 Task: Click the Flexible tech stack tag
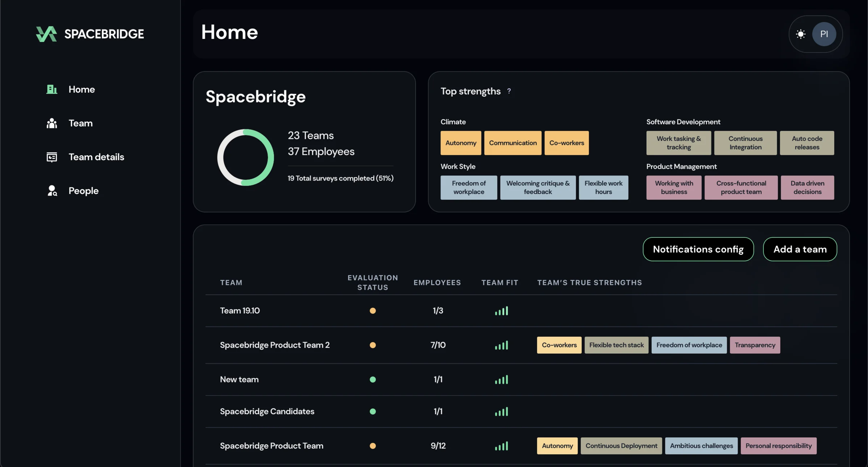[x=616, y=345]
